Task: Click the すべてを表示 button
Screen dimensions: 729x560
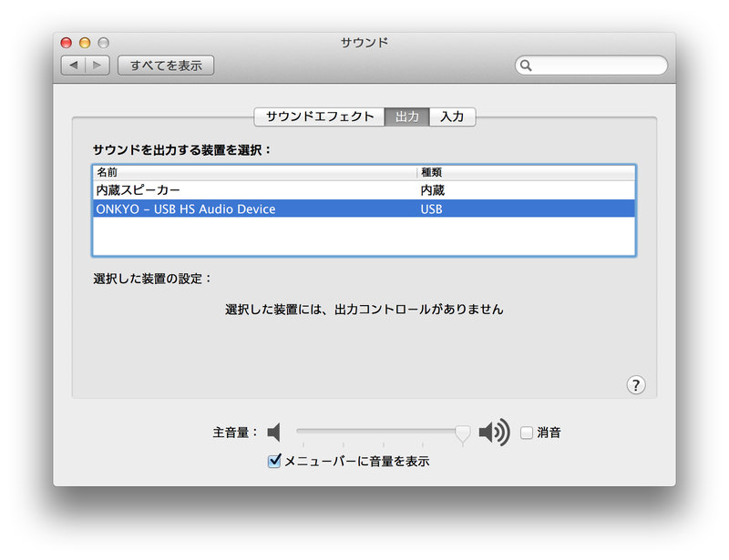Action: 166,65
